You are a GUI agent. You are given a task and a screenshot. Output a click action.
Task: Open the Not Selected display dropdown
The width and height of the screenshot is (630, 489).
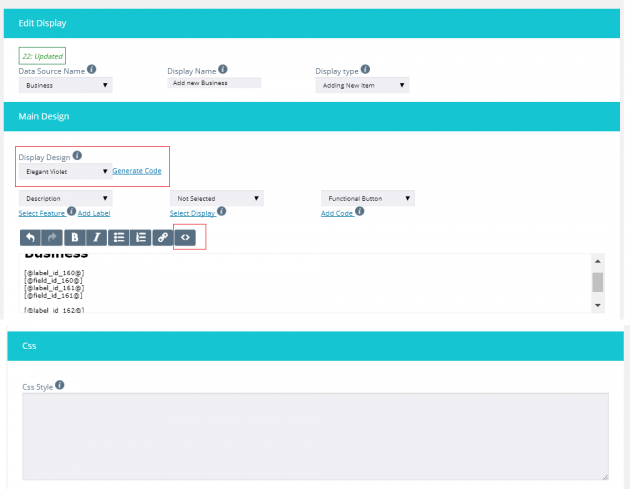pyautogui.click(x=217, y=198)
